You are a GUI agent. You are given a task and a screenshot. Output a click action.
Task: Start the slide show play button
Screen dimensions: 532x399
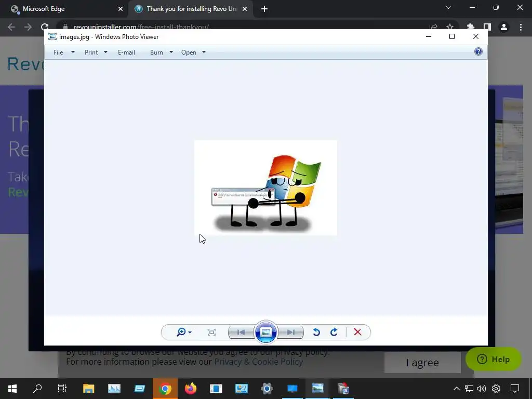(265, 332)
